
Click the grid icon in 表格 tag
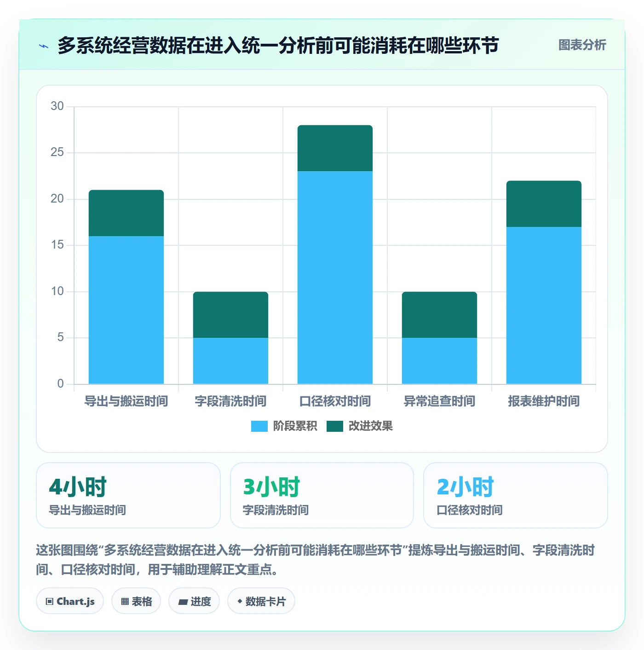125,601
